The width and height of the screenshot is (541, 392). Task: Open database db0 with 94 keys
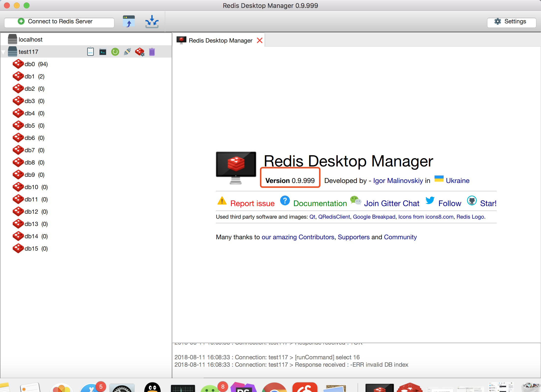pos(36,64)
